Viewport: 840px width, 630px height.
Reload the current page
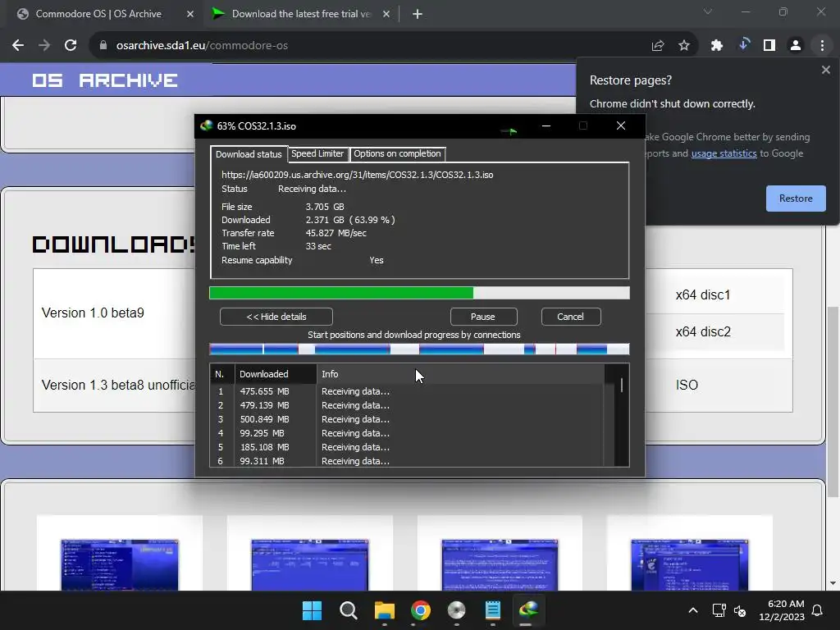71,46
